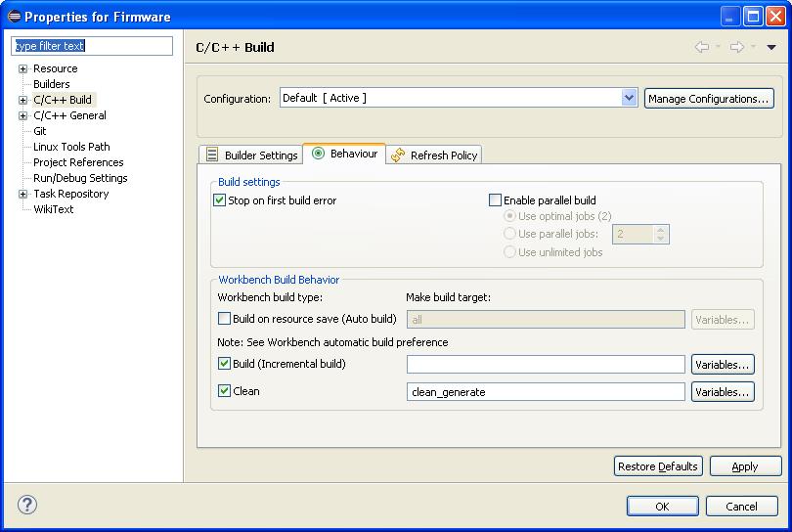Uncheck Stop on first build error
The image size is (792, 532).
(x=219, y=200)
